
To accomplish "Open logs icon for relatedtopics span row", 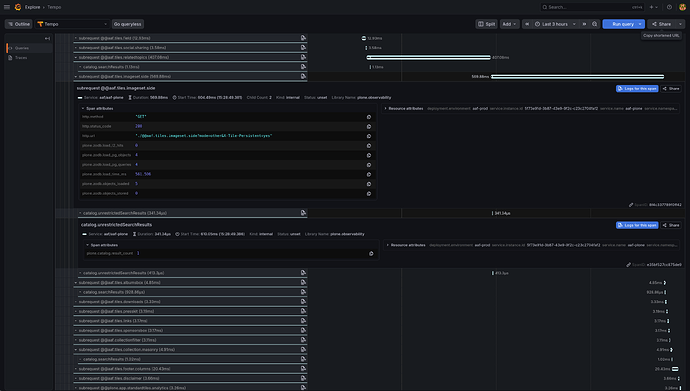I will coord(303,57).
